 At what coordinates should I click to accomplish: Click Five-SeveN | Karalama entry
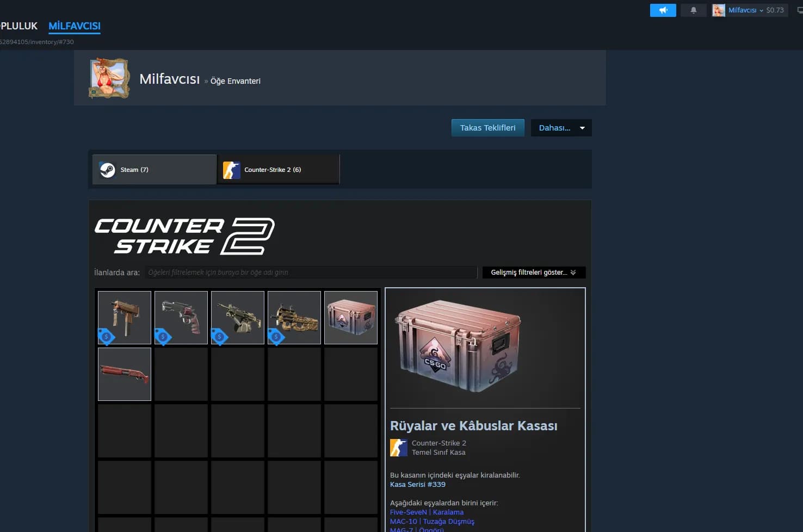[427, 512]
